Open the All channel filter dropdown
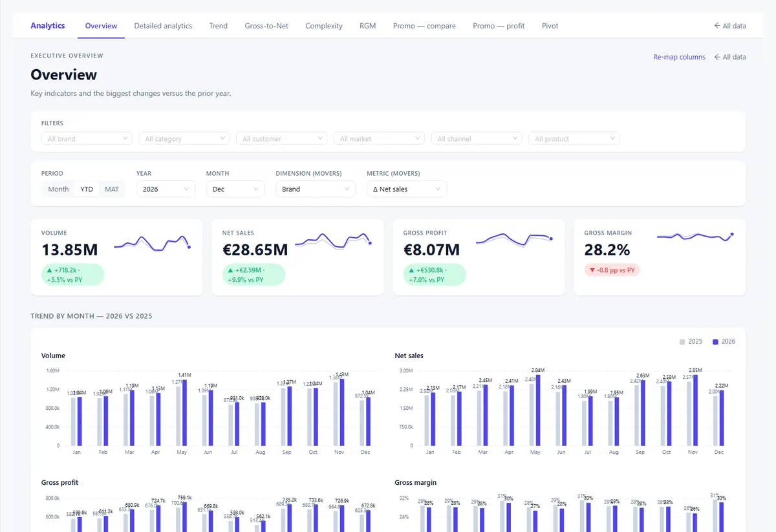 point(477,138)
